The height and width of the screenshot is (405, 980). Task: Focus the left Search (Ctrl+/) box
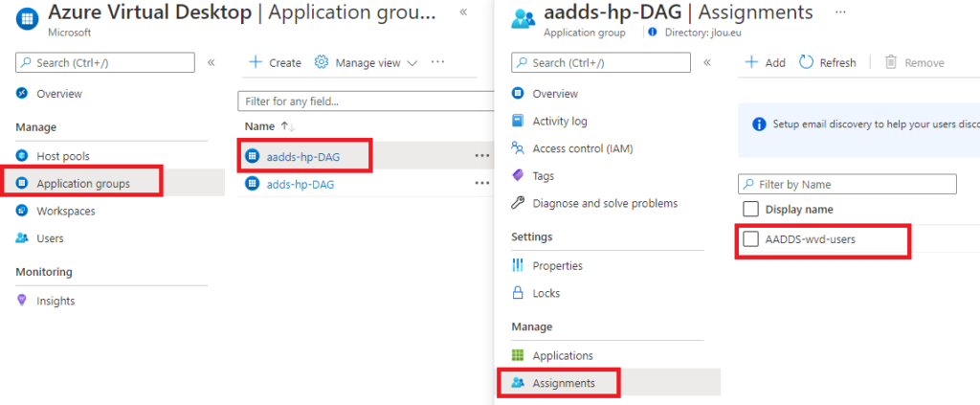(x=105, y=62)
